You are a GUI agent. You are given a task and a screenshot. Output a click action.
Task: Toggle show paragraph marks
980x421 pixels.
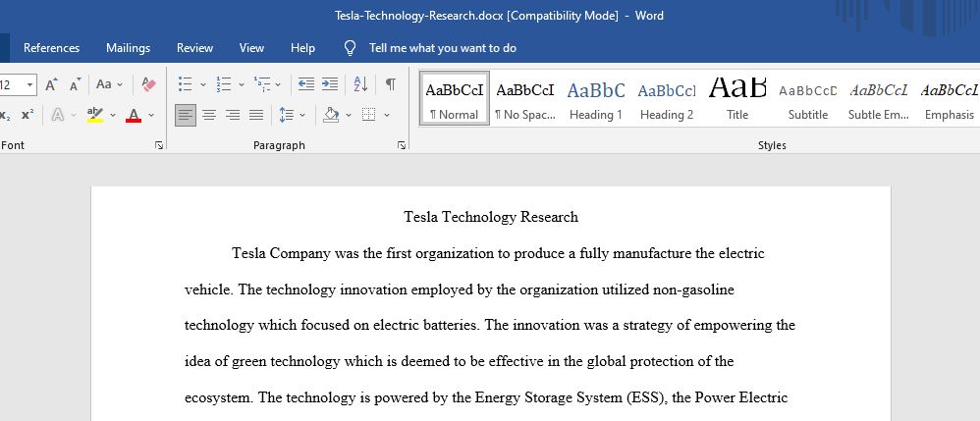tap(390, 84)
